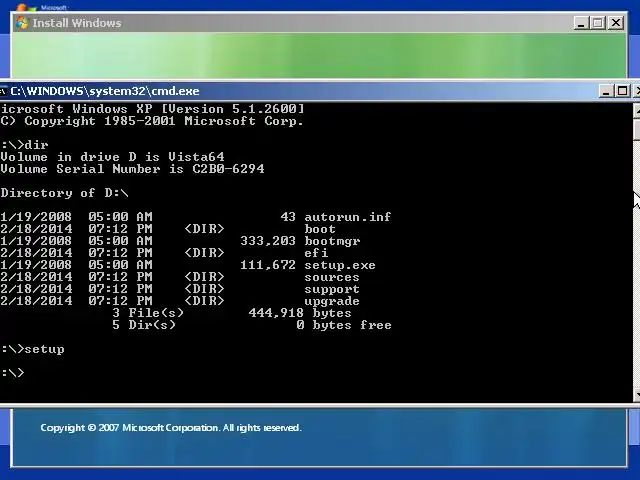This screenshot has width=640, height=480.
Task: Click the cmd.exe title bar text
Action: 105,91
